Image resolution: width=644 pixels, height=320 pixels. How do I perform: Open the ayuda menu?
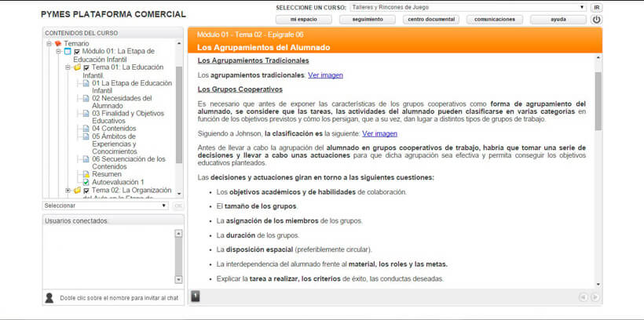tap(558, 20)
